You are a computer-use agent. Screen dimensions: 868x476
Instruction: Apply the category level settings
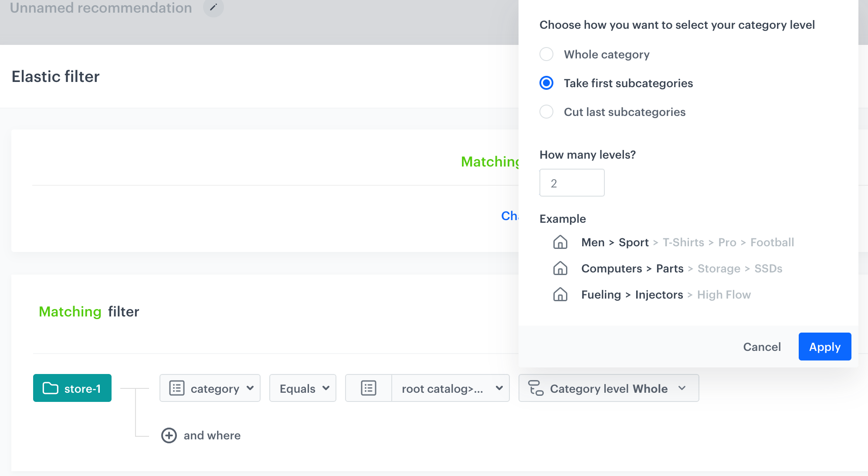[824, 347]
